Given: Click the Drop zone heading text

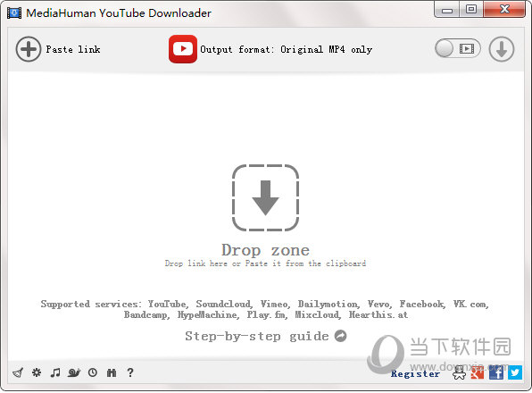Looking at the screenshot, I should [265, 250].
